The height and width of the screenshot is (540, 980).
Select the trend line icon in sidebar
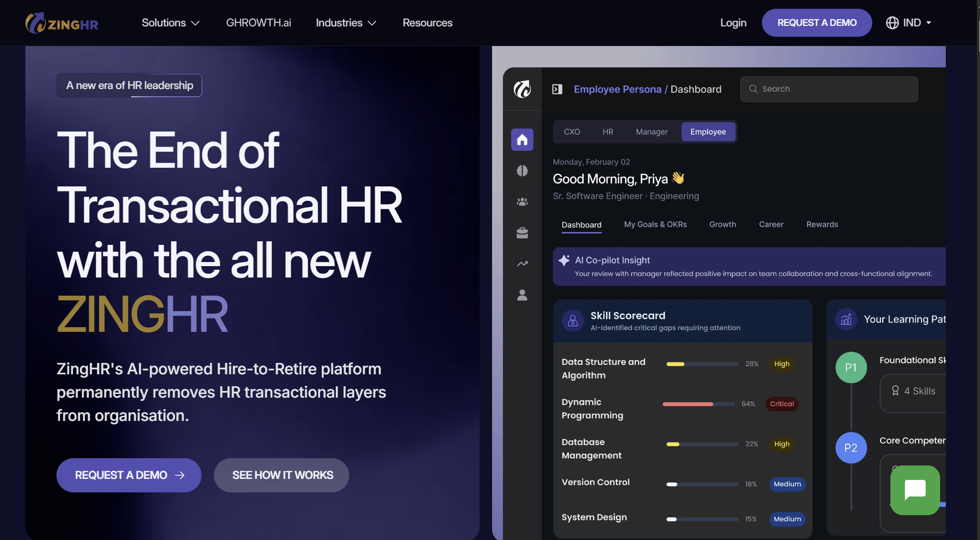(522, 264)
